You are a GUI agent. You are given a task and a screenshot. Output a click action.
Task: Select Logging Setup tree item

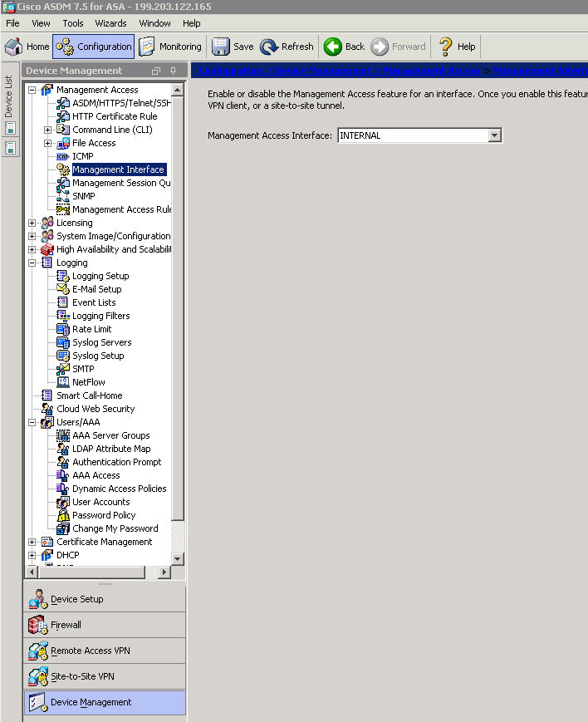pos(100,277)
